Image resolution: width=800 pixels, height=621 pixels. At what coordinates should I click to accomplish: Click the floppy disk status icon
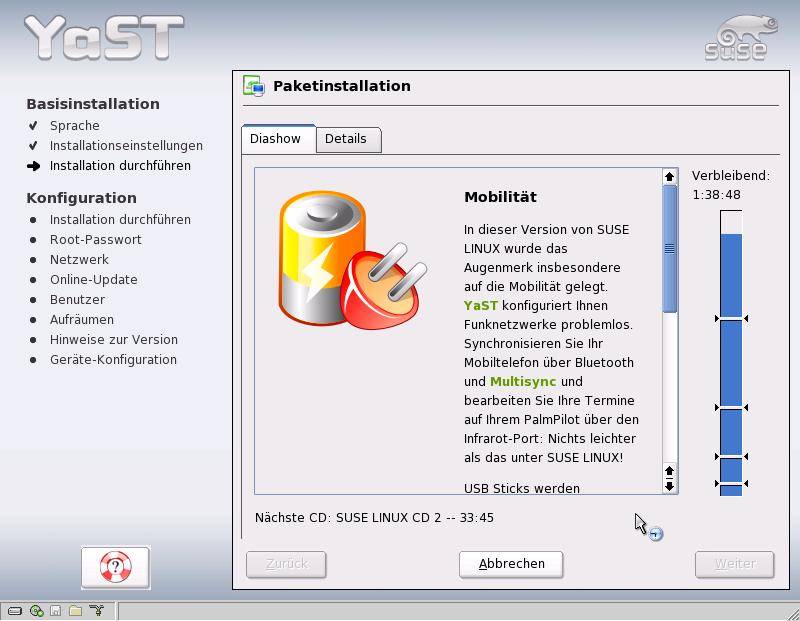coord(56,611)
